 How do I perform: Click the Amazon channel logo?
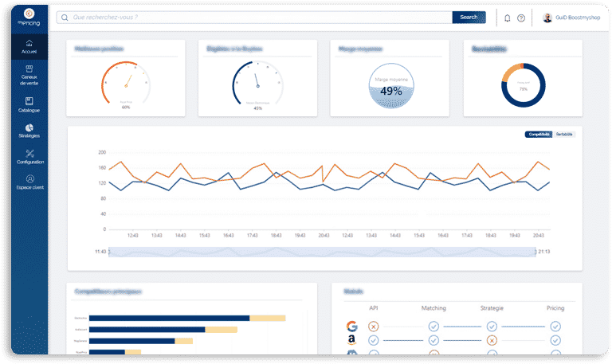(x=351, y=340)
